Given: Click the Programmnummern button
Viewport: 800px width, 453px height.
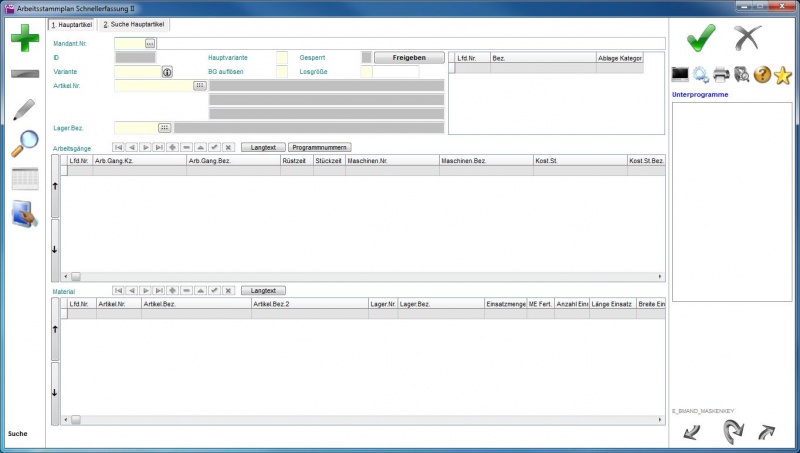Looking at the screenshot, I should [x=320, y=147].
